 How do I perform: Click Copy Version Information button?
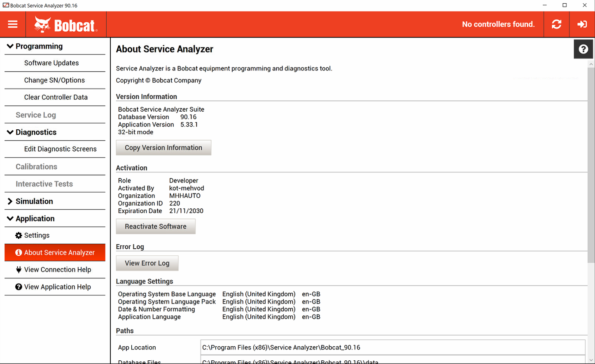(x=163, y=148)
